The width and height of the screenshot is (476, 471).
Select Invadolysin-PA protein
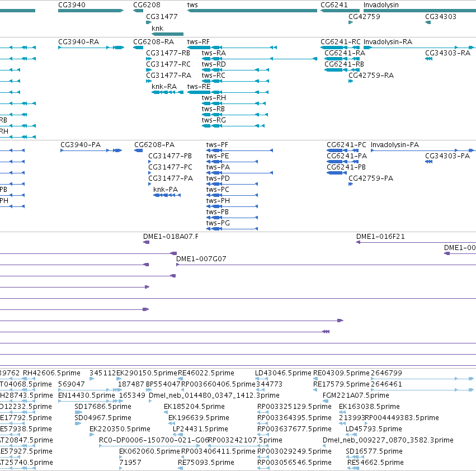point(395,144)
